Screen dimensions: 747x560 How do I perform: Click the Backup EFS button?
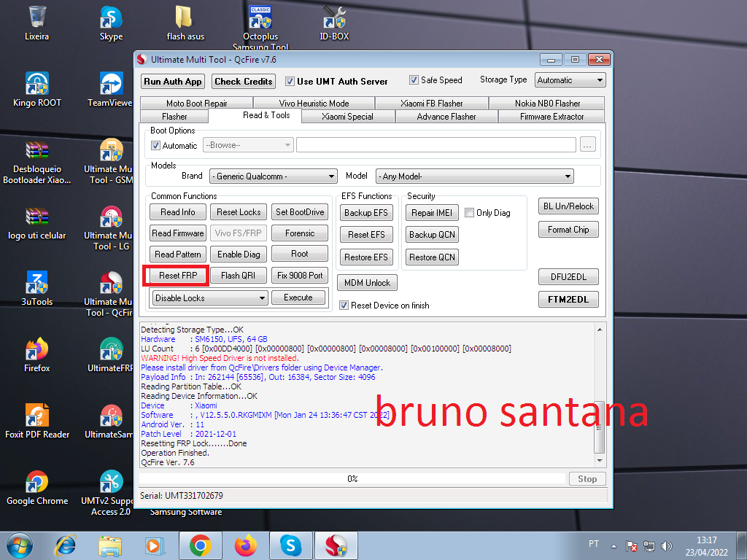click(366, 212)
